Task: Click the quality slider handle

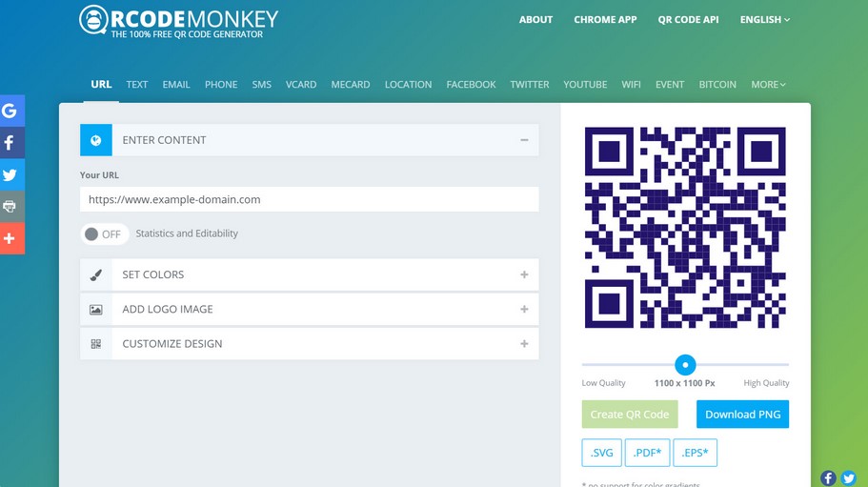Action: click(x=685, y=364)
